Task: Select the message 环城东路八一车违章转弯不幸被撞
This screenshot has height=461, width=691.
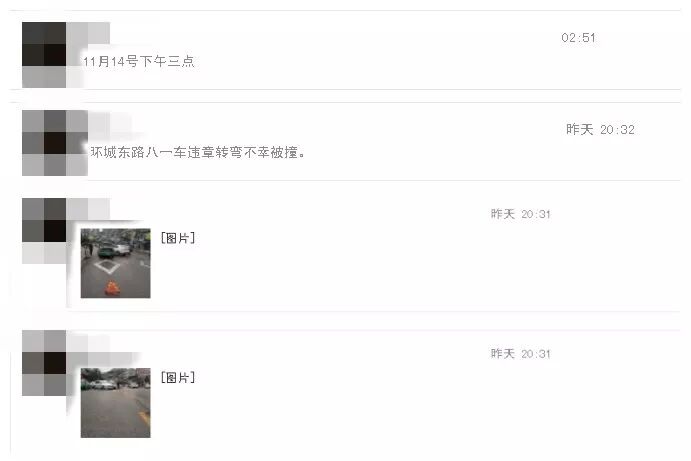Action: [197, 152]
